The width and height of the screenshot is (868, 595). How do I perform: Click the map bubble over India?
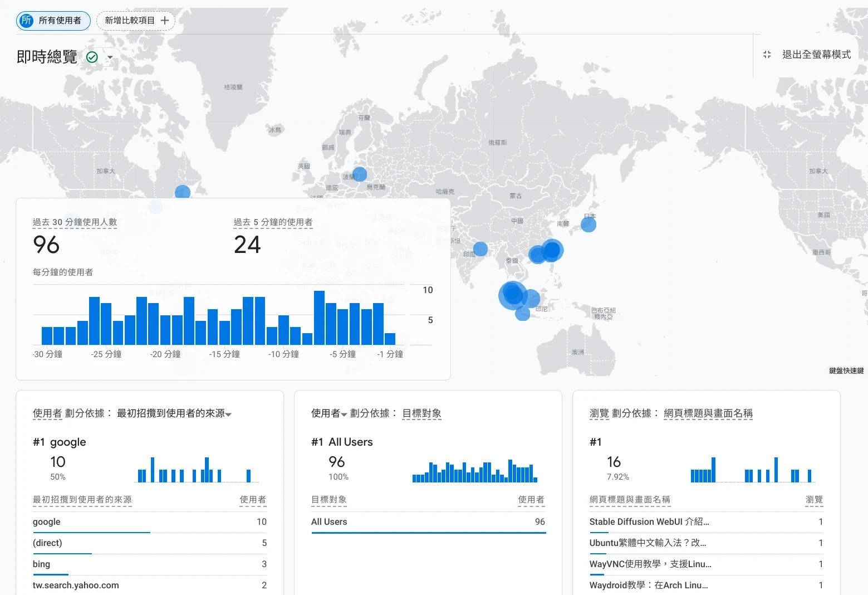tap(480, 249)
